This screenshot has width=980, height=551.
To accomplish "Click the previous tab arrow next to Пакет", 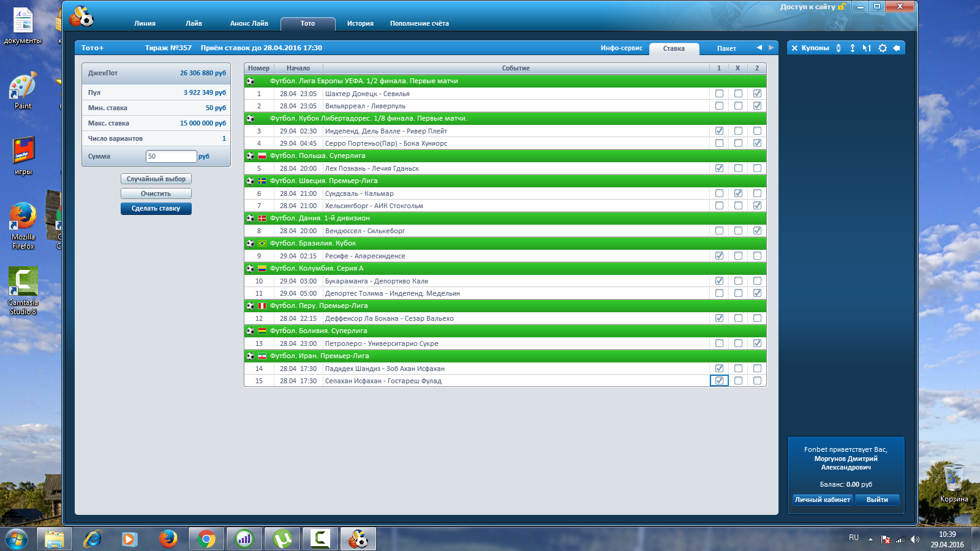I will pos(759,48).
